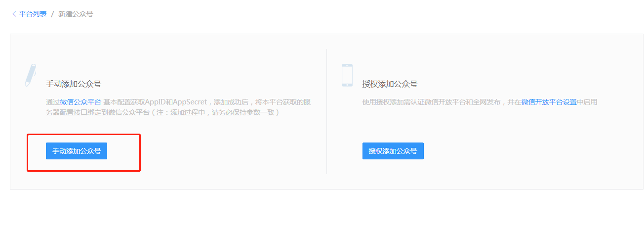644x242 pixels.
Task: Click the phone icon beside 授权添加公众号
Action: point(347,75)
